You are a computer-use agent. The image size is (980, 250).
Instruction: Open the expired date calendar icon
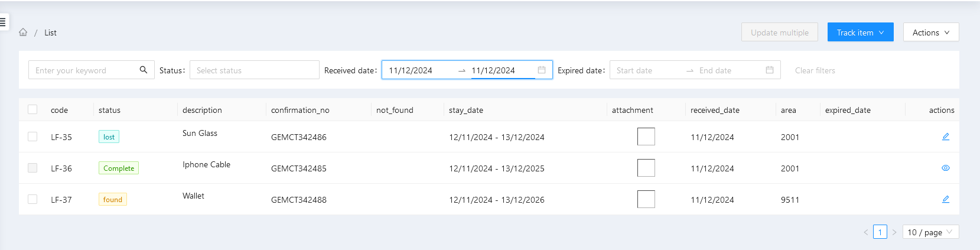[770, 70]
